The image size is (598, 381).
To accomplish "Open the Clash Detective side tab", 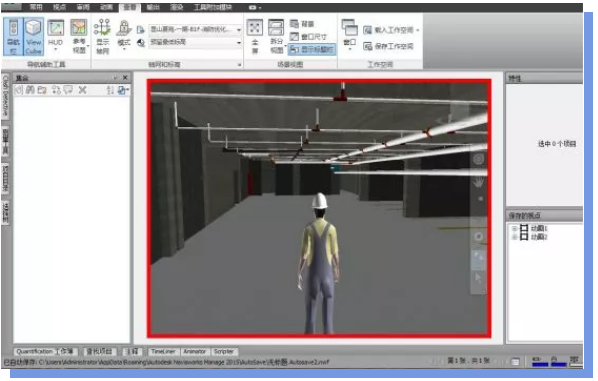I will click(x=5, y=96).
